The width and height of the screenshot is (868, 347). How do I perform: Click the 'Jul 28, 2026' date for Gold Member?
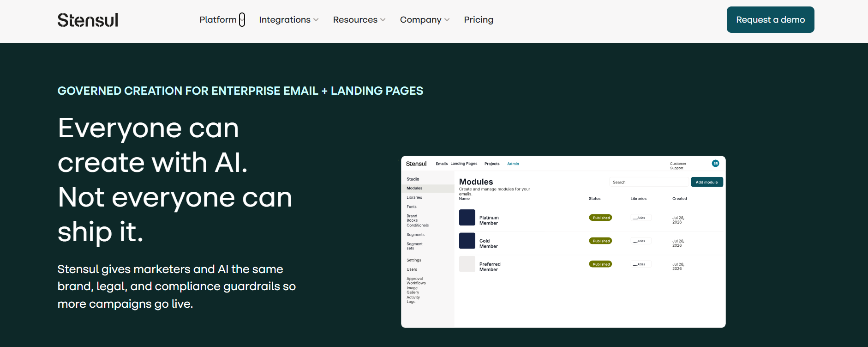(678, 243)
